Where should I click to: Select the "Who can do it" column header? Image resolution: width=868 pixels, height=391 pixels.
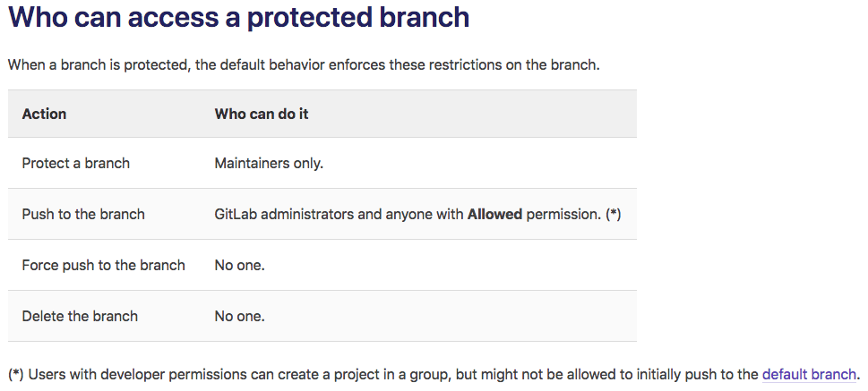click(x=262, y=114)
